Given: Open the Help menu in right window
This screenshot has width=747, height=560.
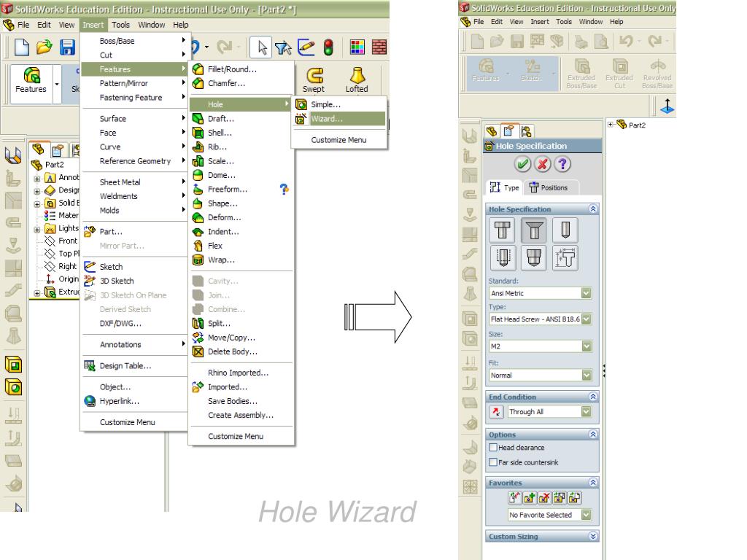Looking at the screenshot, I should [616, 22].
